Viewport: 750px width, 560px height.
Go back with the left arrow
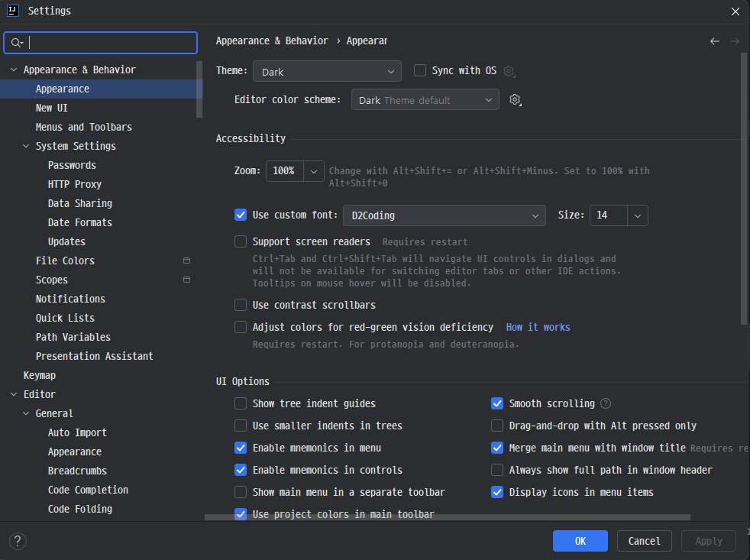point(715,41)
